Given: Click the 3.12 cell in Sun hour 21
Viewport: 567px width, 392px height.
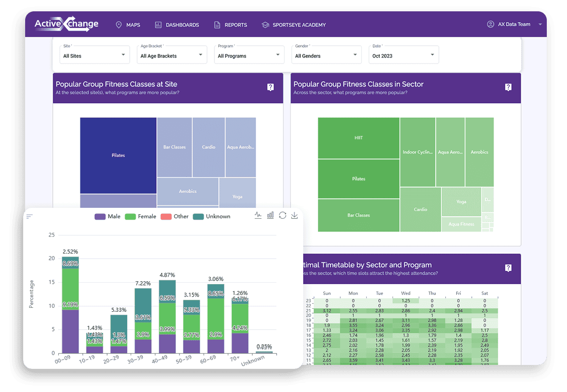Looking at the screenshot, I should (326, 311).
